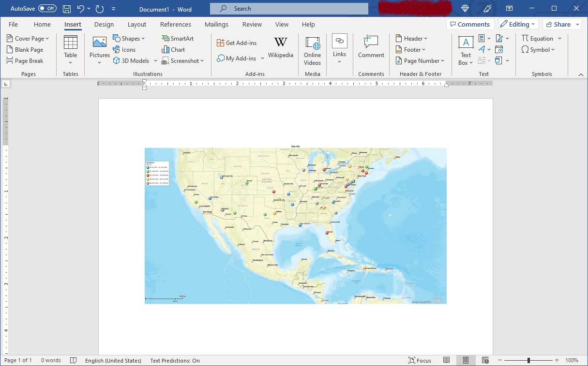Viewport: 588px width, 366px height.
Task: Switch to the Design tab
Action: point(104,24)
